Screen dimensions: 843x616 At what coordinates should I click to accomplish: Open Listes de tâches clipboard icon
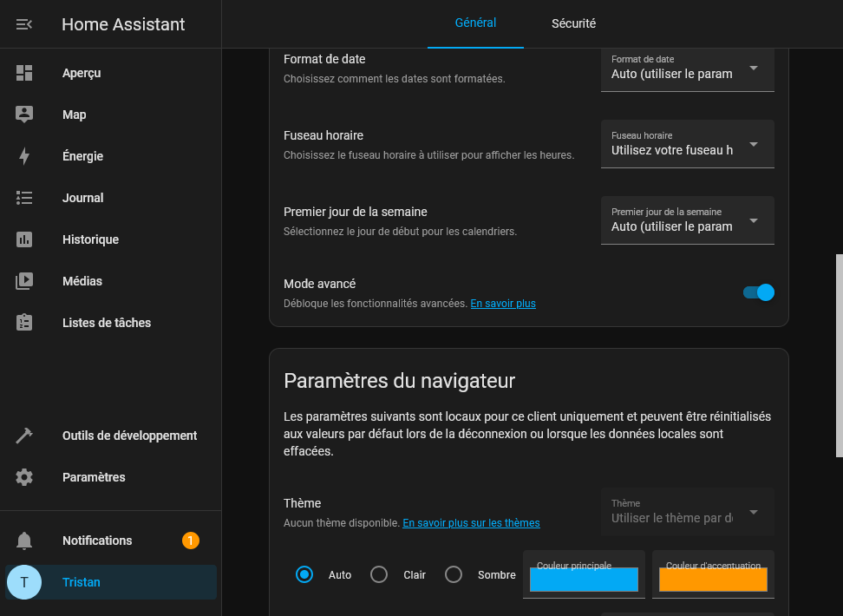tap(24, 323)
